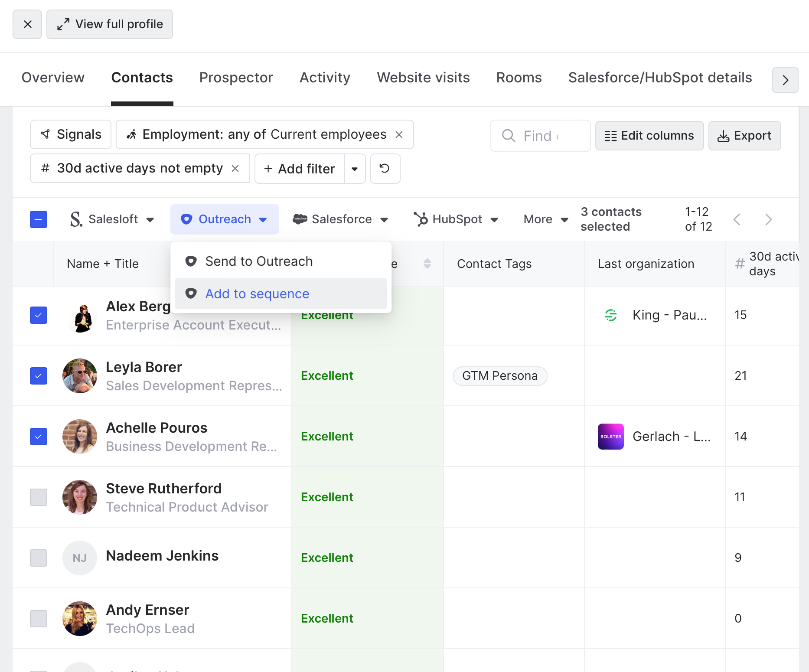Switch to the Prospector tab
Image resolution: width=809 pixels, height=672 pixels.
click(236, 78)
